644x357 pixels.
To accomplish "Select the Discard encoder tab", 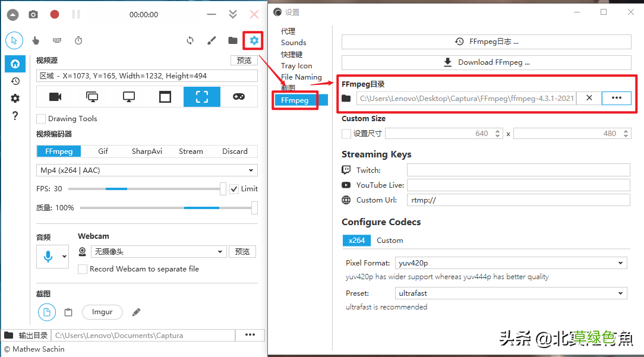I will click(235, 151).
